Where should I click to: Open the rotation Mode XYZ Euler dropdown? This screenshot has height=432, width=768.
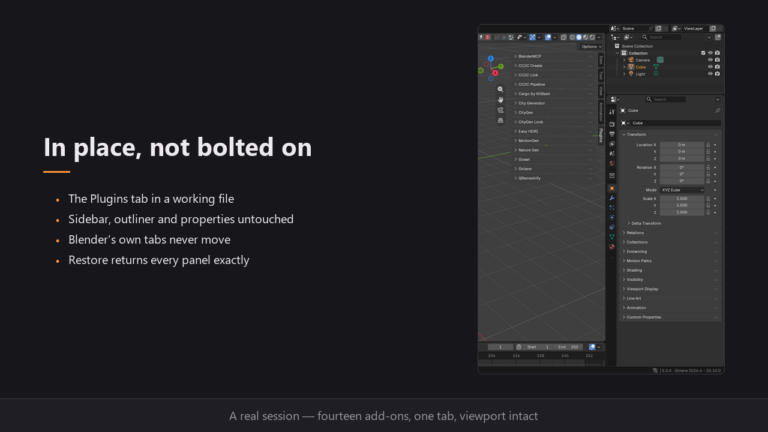click(x=683, y=190)
